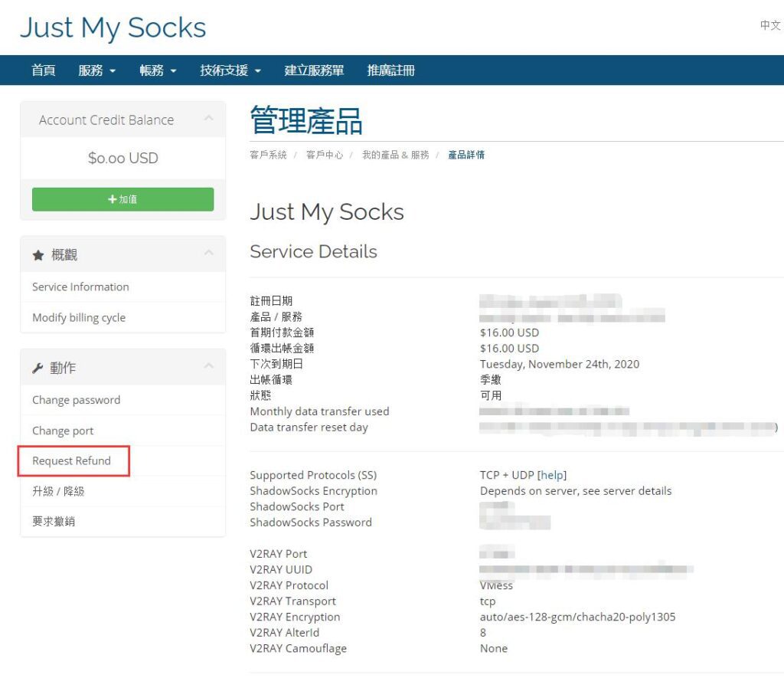Click Request Refund in sidebar
This screenshot has height=678, width=784.
point(123,461)
